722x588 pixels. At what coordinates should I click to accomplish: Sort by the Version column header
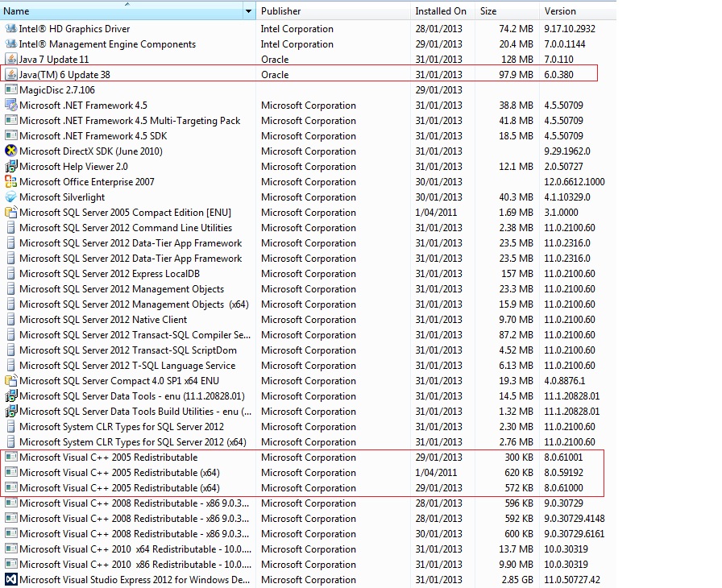[578, 11]
